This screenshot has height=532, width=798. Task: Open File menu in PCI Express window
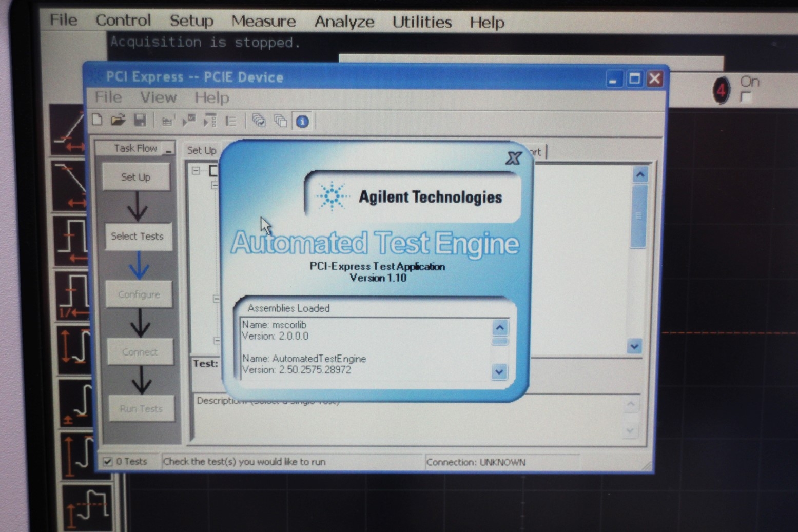108,97
